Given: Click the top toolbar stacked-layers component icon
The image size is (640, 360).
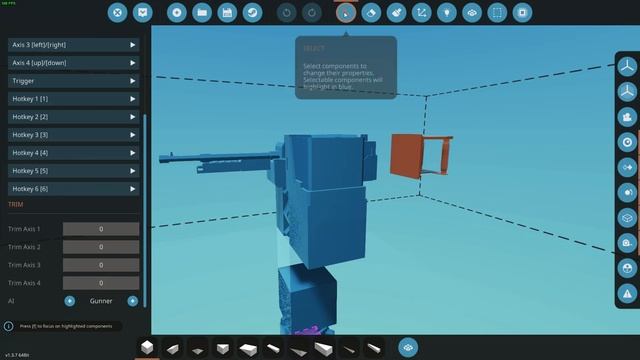Looking at the screenshot, I should 472,13.
